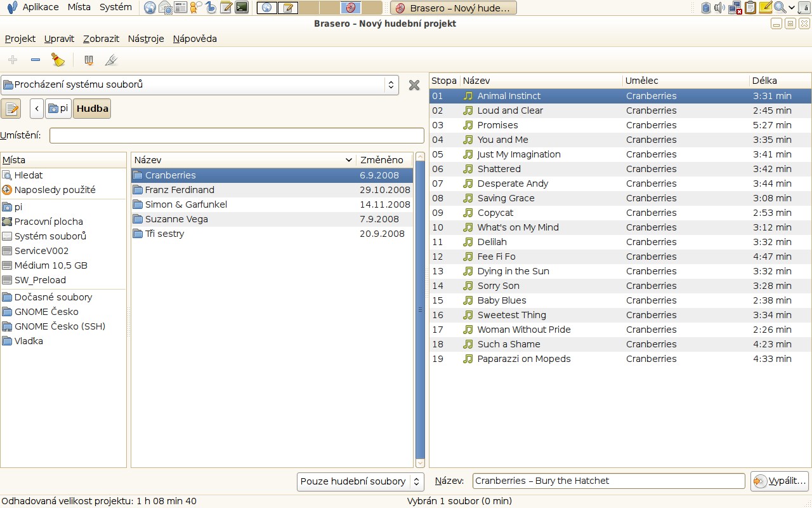Open the terminal launcher in the top panel
Screen dimensions: 812x508
tap(241, 8)
